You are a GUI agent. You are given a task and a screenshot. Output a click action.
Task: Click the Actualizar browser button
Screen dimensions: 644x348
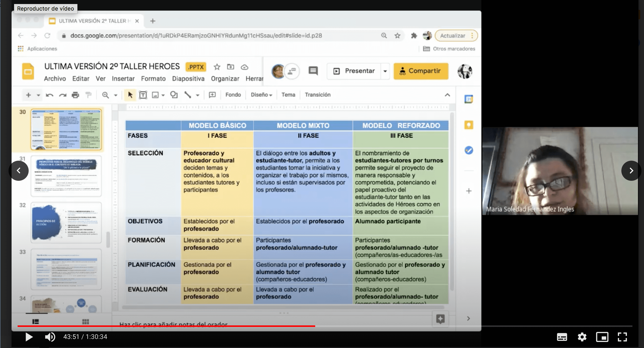[x=452, y=36]
